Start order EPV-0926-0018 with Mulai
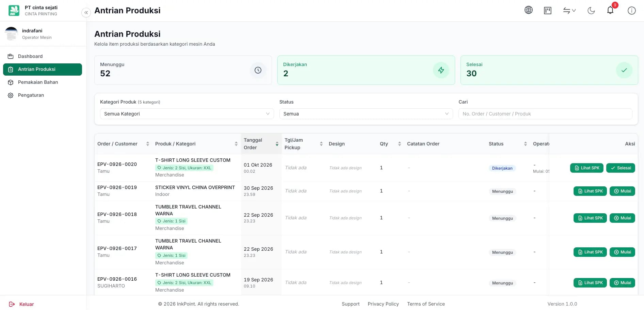Viewport: 644px width, 310px height. 622,218
